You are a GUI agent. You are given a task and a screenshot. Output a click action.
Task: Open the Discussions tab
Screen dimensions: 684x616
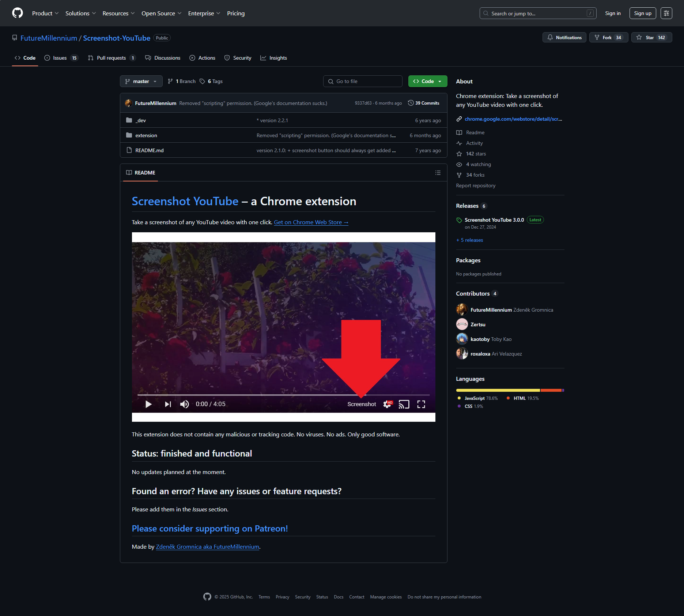pyautogui.click(x=163, y=58)
